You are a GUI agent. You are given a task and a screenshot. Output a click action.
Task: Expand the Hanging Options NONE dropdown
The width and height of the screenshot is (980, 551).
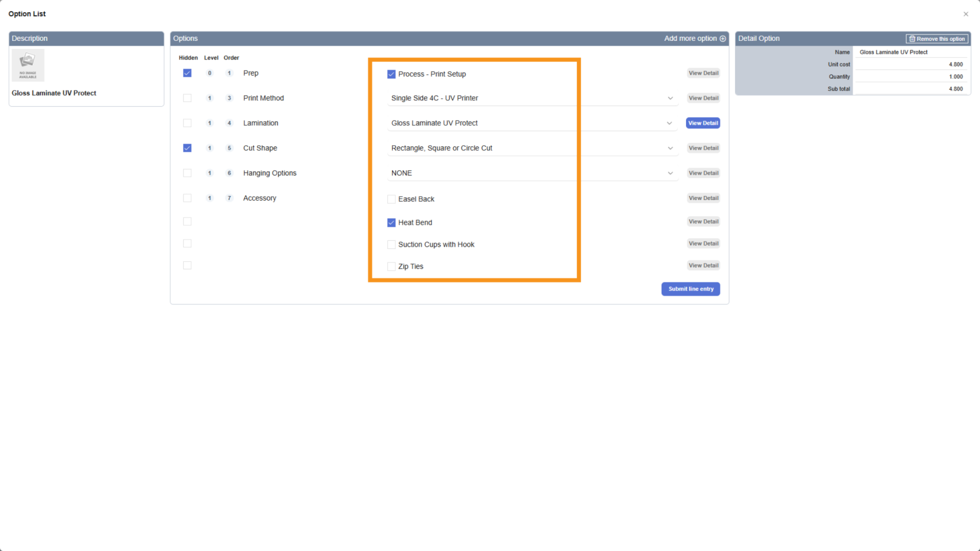click(x=670, y=174)
